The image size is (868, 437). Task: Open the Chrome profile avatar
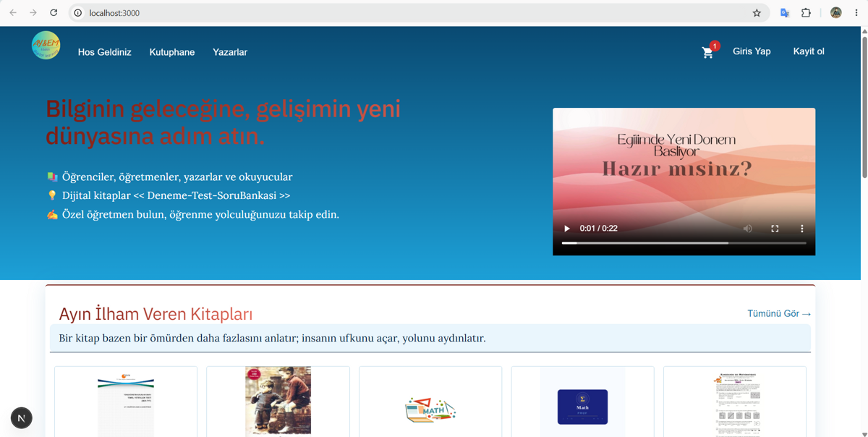836,12
